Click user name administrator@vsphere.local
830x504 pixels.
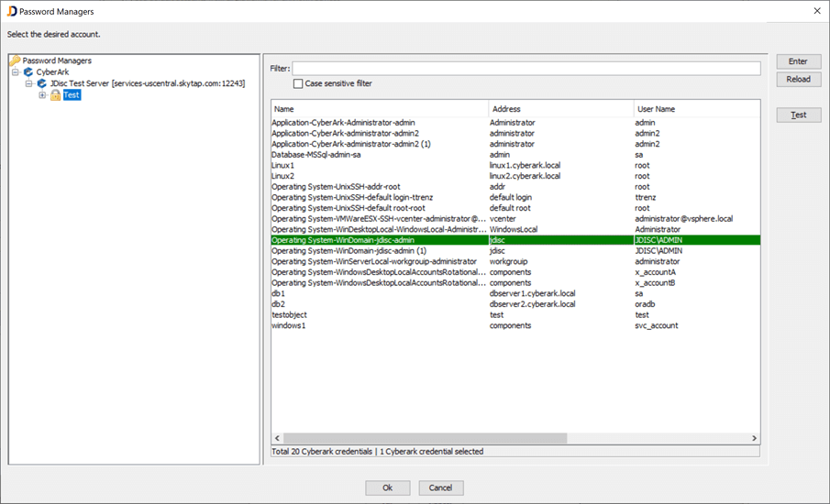coord(684,219)
